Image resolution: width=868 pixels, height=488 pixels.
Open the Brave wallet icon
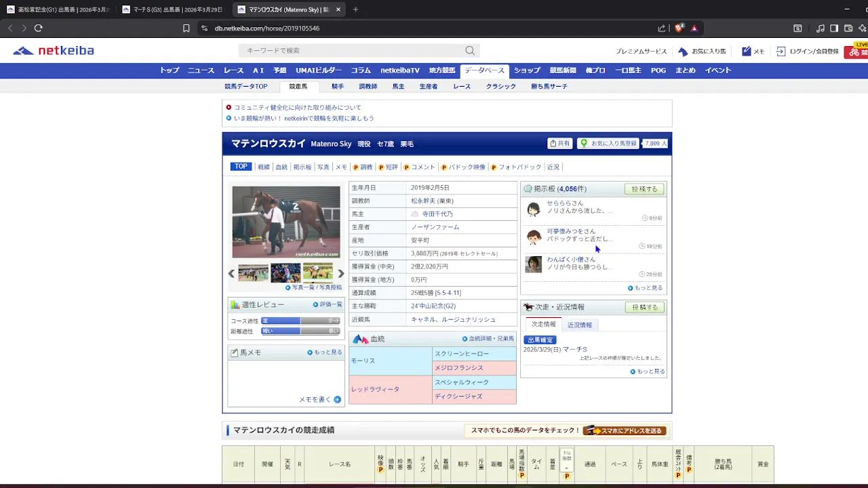click(848, 28)
